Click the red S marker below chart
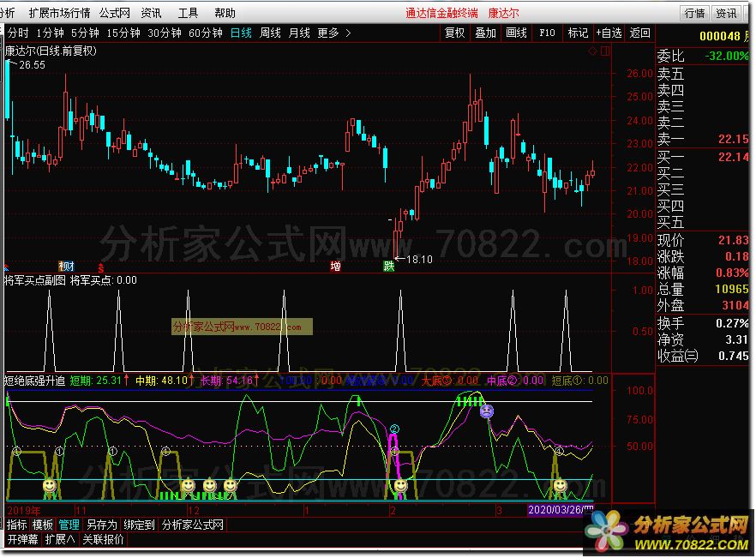 pos(101,266)
